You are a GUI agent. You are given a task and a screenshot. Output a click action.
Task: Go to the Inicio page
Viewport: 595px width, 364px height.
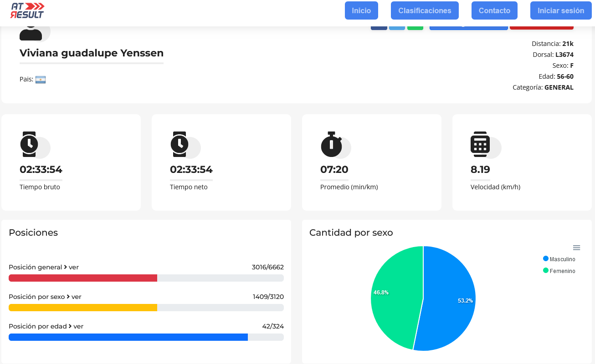tap(361, 10)
